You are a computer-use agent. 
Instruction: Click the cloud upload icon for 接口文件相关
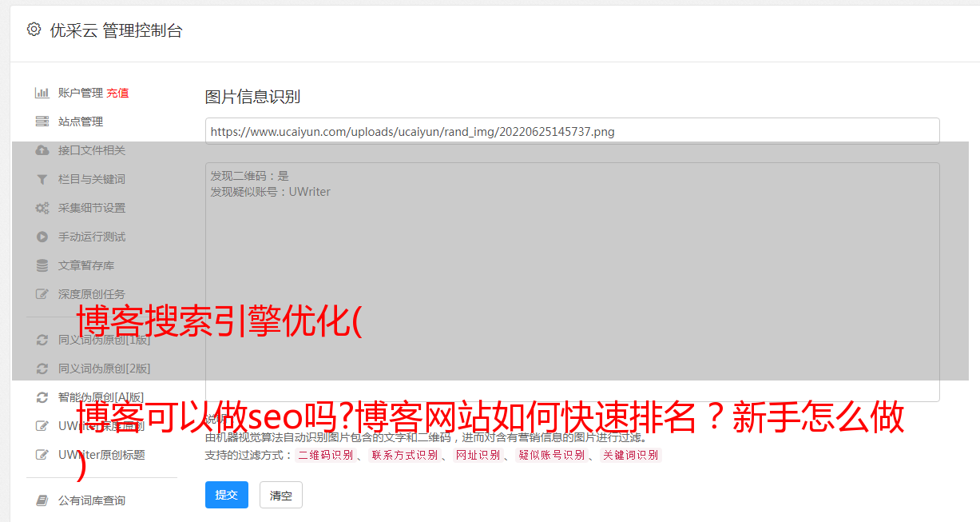pos(42,150)
